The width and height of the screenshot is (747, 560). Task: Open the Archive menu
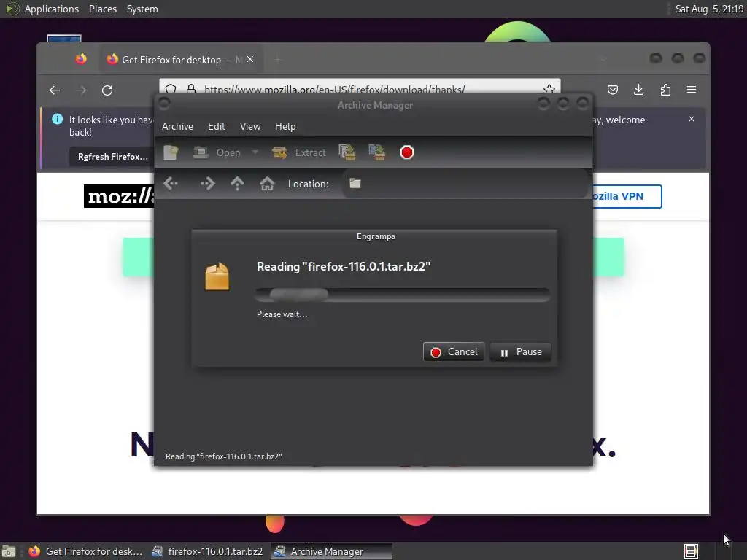pos(177,126)
